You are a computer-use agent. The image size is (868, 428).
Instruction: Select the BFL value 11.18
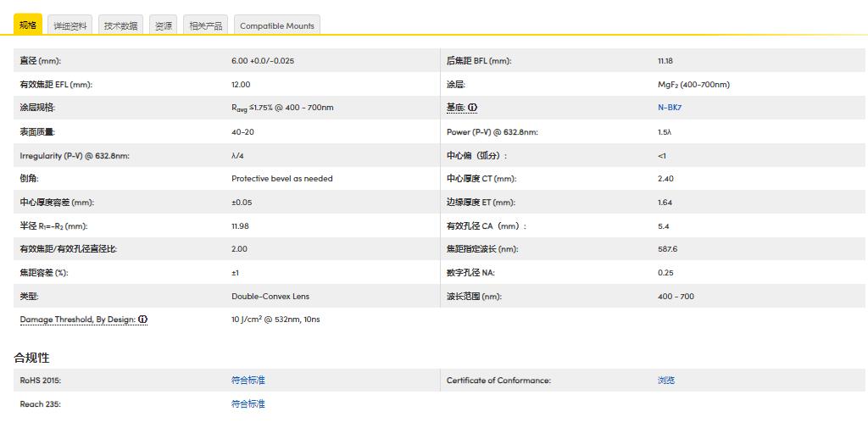tap(665, 61)
